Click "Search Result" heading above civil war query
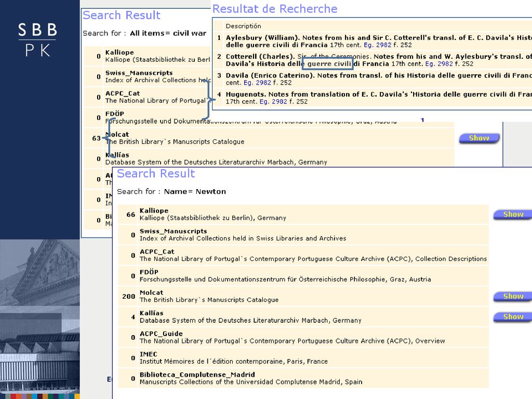The width and height of the screenshot is (532, 399). coord(121,15)
